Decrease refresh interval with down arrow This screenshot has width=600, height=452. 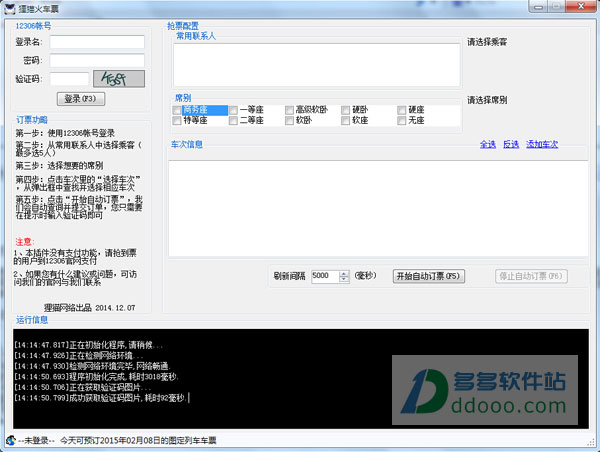pos(344,279)
